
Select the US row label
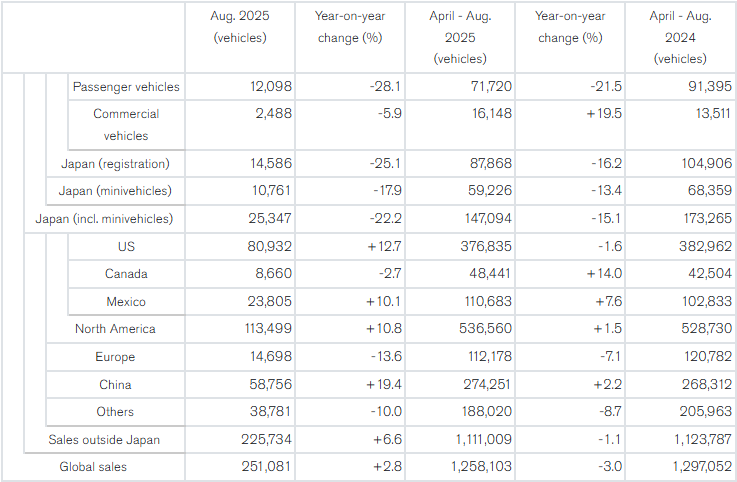[x=126, y=246]
